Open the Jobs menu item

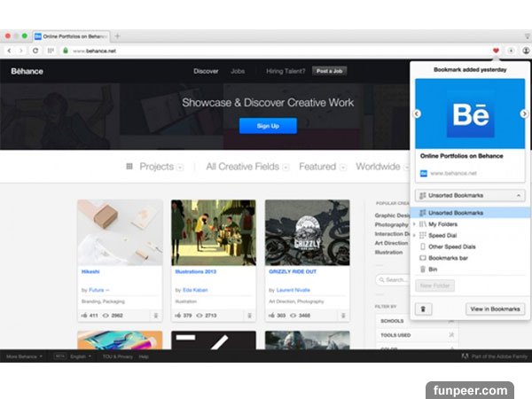coord(238,71)
